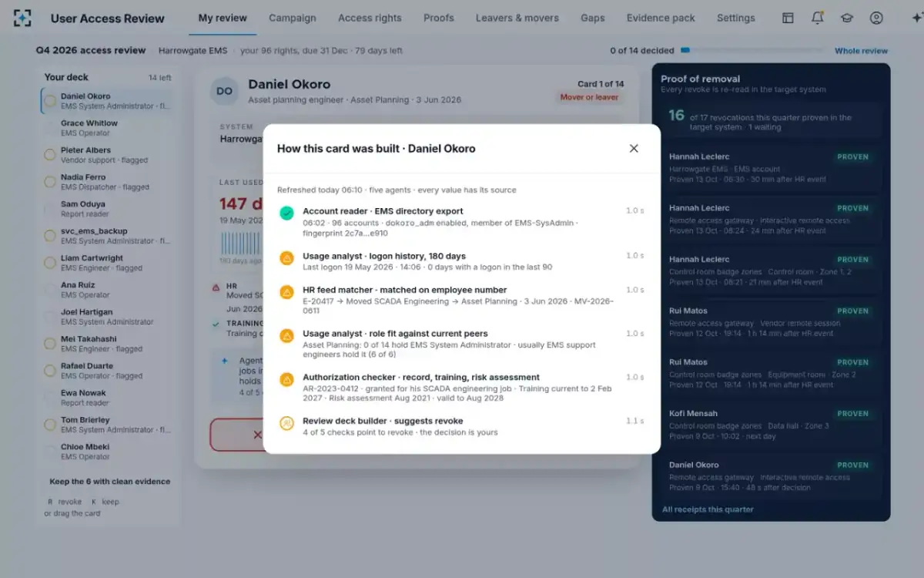The height and width of the screenshot is (578, 924).
Task: Click the Review deck builder agent icon
Action: [286, 423]
